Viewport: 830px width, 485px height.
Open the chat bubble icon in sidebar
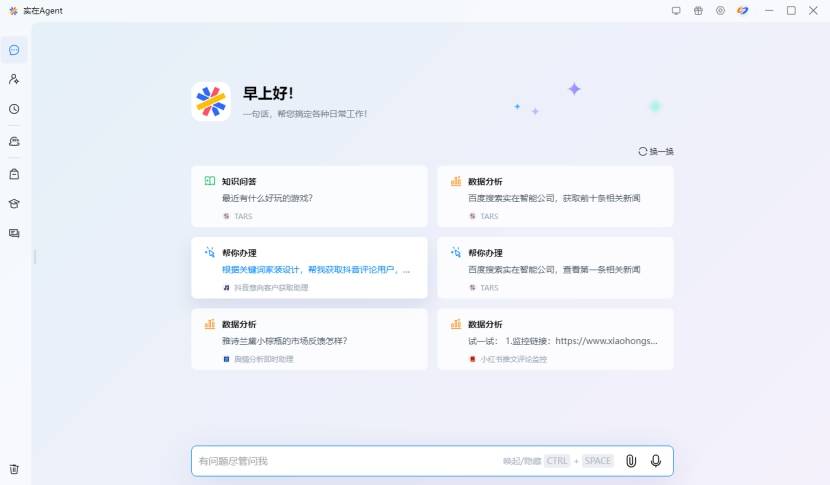14,50
